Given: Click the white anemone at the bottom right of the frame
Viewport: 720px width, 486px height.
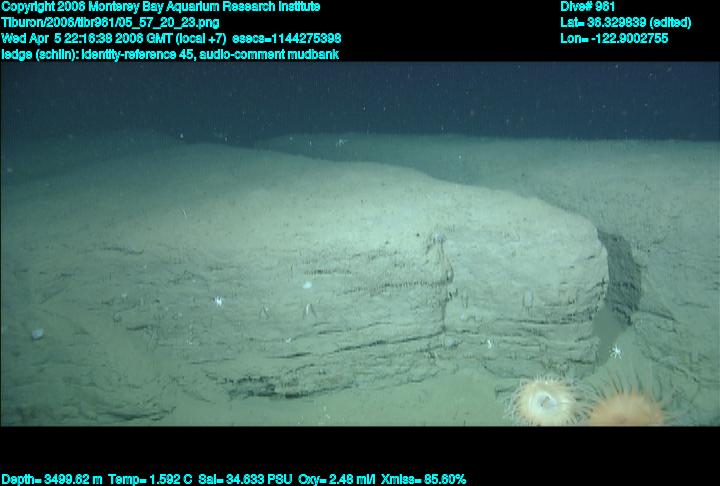Looking at the screenshot, I should click(545, 402).
